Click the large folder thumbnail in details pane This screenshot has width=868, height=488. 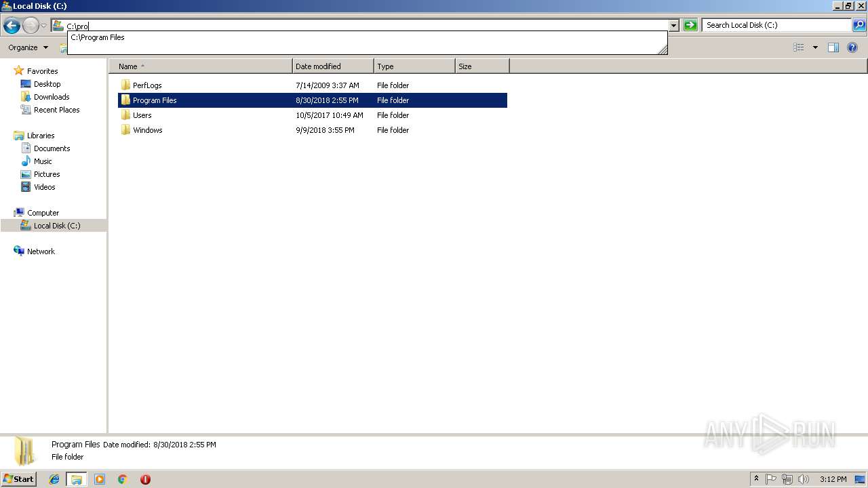click(25, 451)
